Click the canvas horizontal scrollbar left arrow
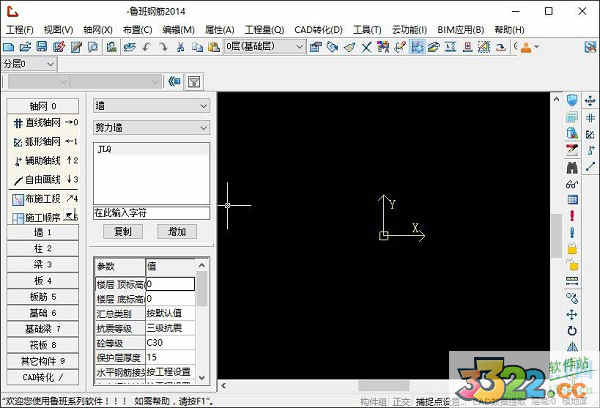Image resolution: width=600 pixels, height=408 pixels. 223,385
